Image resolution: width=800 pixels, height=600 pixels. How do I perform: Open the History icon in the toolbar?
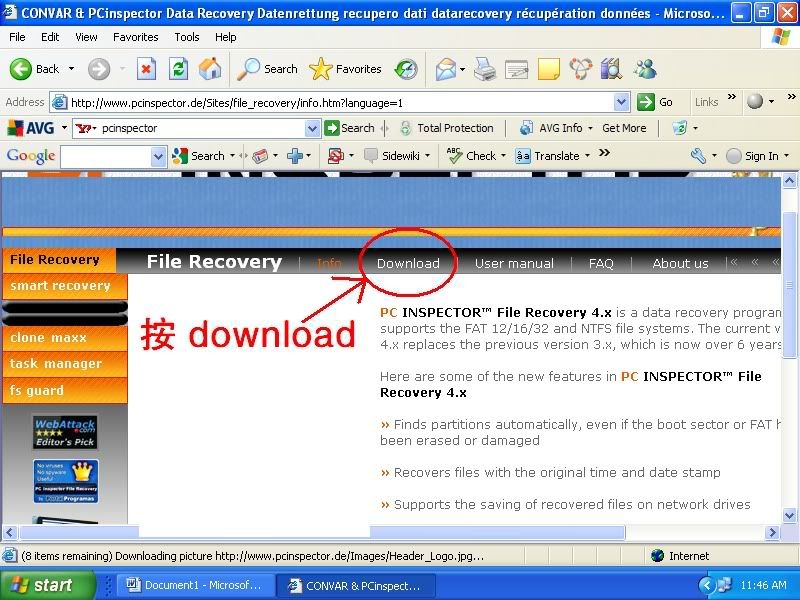pyautogui.click(x=406, y=69)
